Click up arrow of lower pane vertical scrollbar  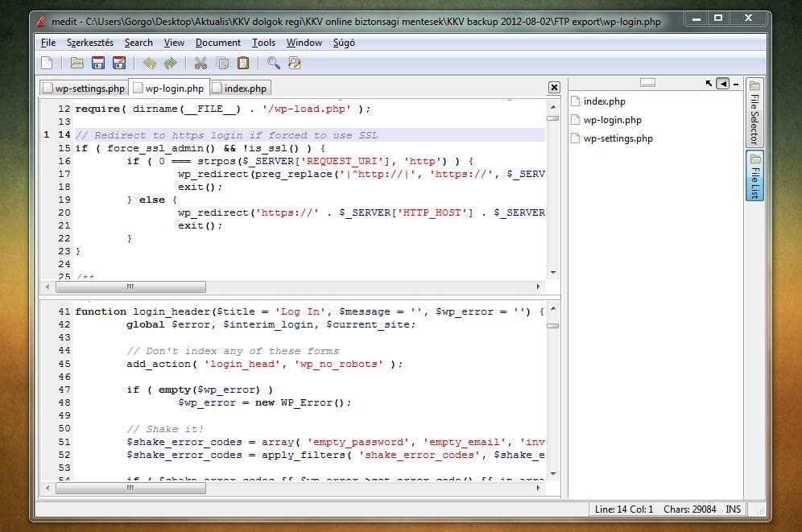553,309
